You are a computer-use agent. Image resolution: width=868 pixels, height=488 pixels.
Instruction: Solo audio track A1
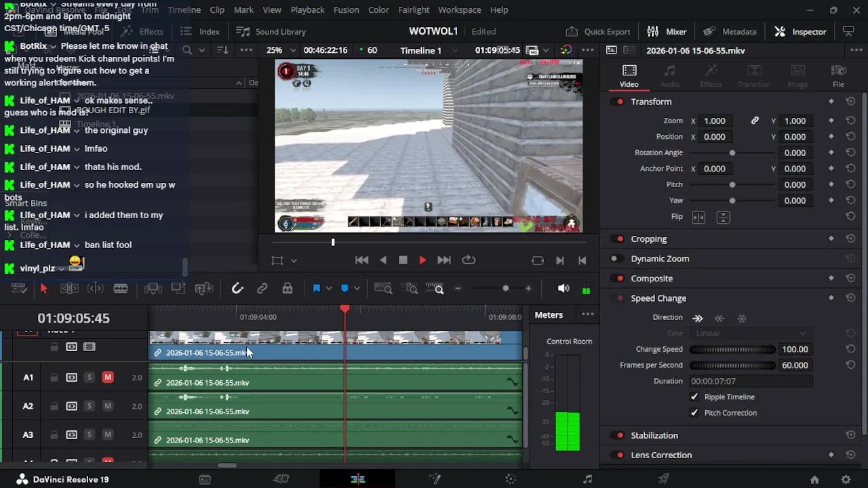89,378
